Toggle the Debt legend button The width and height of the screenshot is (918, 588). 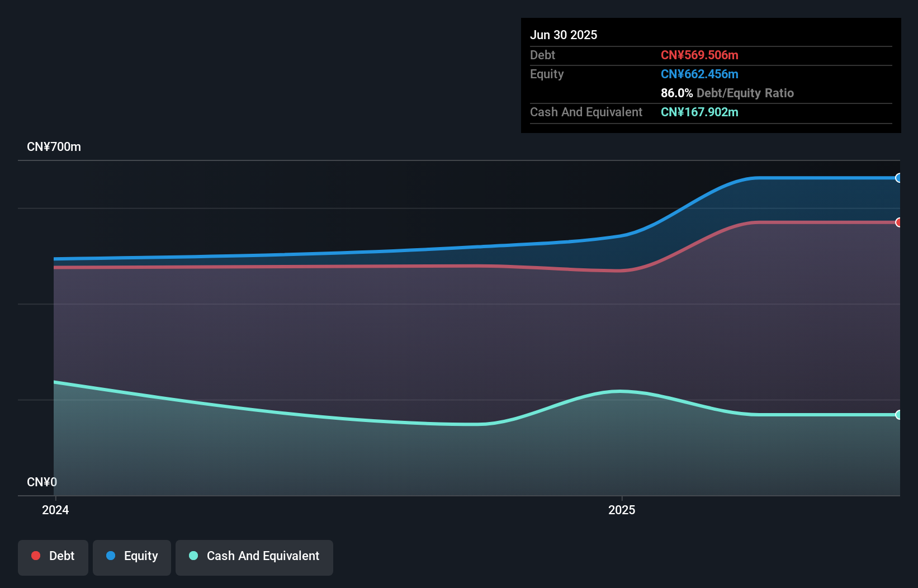coord(53,557)
